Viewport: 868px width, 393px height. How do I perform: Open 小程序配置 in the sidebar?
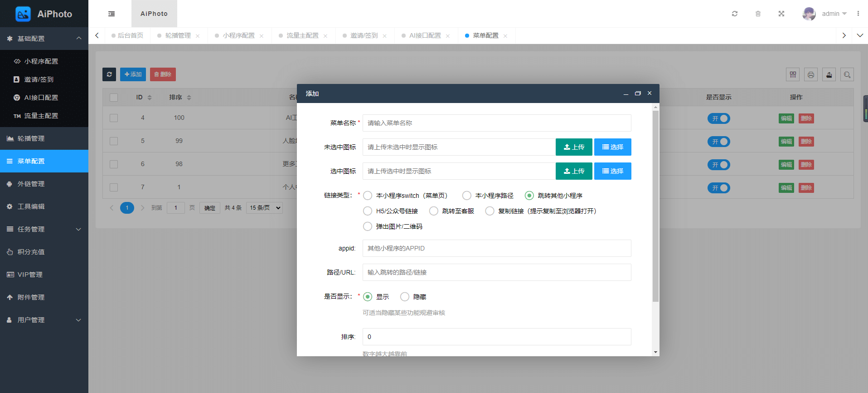44,61
